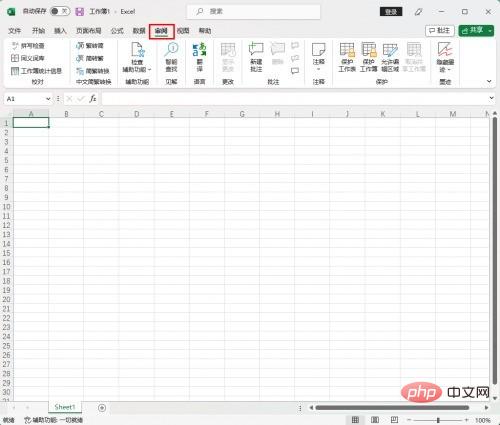Collapse the ribbon with the chevron
Image resolution: width=500 pixels, height=425 pixels.
tap(489, 81)
